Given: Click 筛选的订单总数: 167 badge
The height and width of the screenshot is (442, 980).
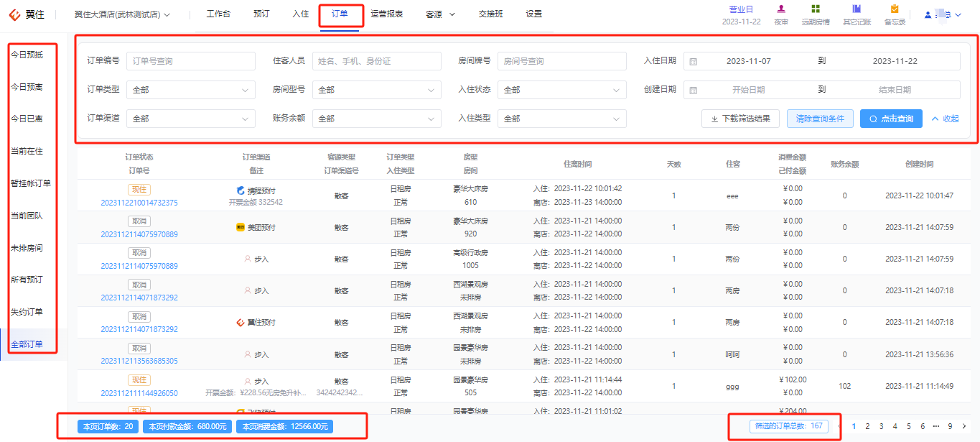Looking at the screenshot, I should pos(788,426).
